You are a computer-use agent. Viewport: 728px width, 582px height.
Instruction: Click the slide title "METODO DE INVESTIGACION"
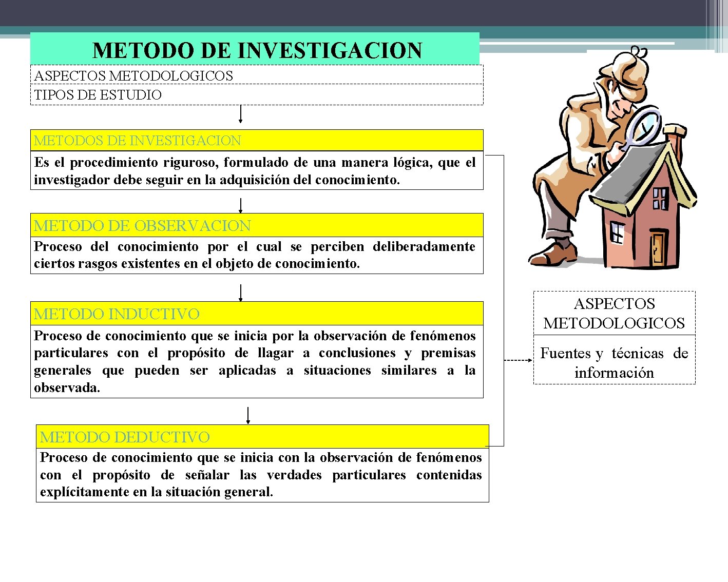click(x=255, y=49)
